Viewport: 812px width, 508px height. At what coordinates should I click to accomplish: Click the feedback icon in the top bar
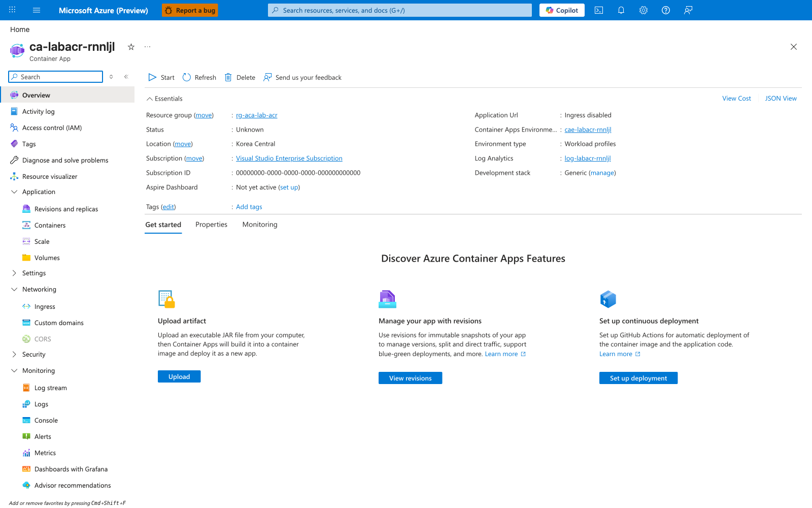[x=688, y=10]
